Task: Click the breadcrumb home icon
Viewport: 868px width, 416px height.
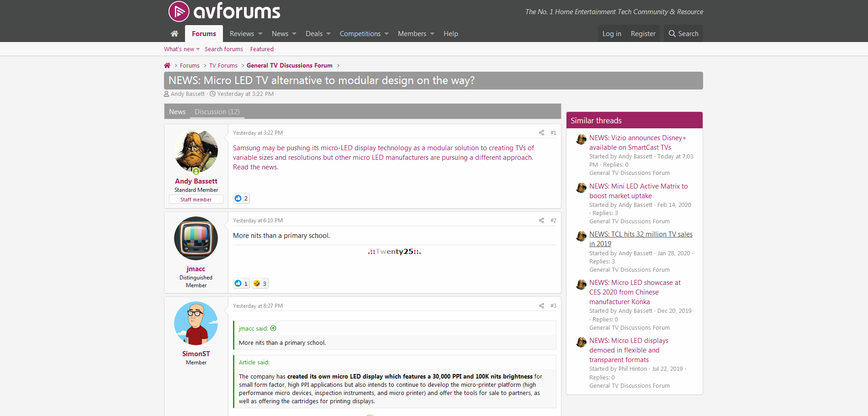Action: point(167,66)
